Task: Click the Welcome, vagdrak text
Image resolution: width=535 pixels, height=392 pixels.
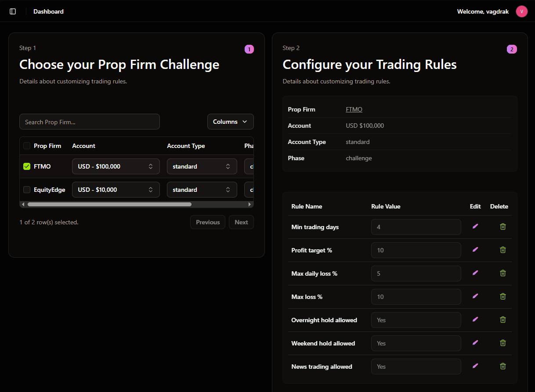Action: point(483,11)
